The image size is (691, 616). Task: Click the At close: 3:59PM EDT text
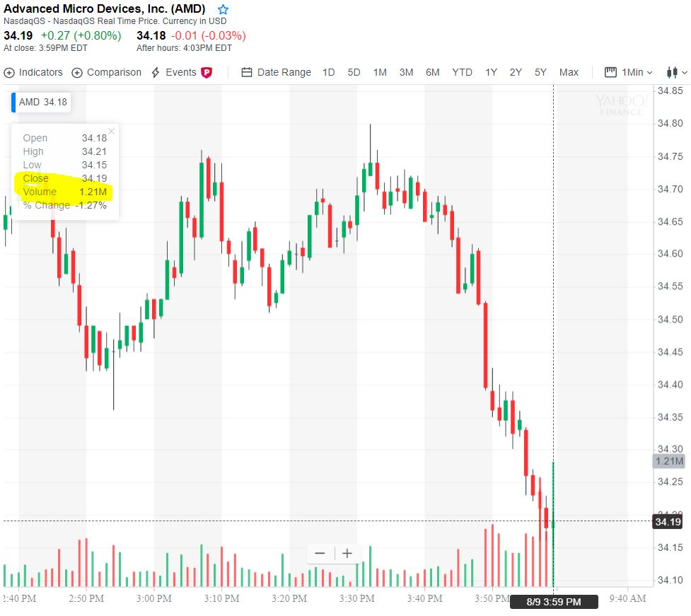tap(45, 48)
